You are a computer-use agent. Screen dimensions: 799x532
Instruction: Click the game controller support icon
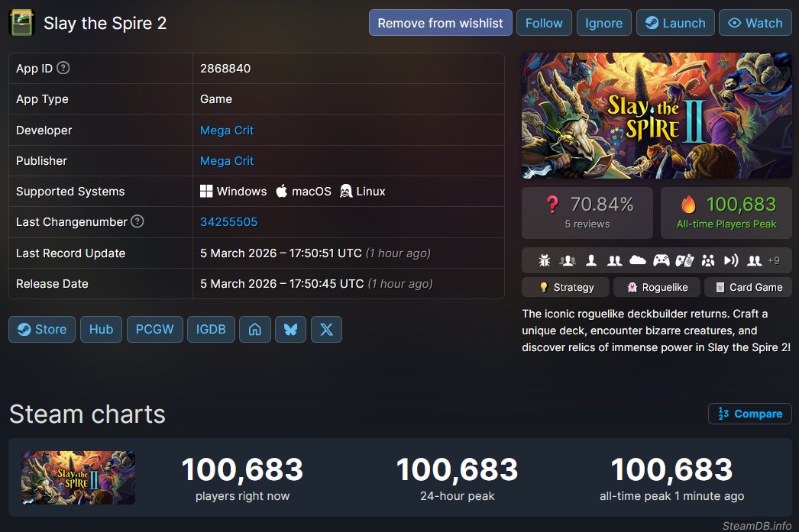(662, 260)
